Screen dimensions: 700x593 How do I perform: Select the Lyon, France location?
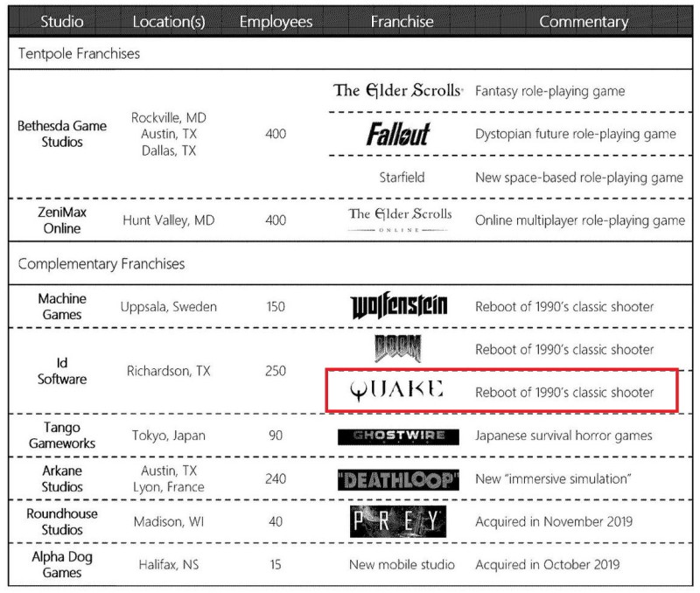click(169, 487)
